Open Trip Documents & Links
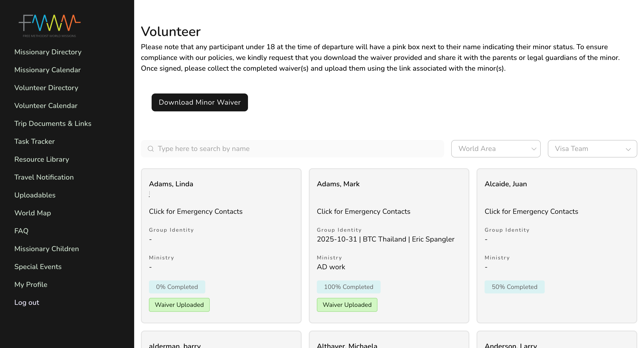The width and height of the screenshot is (644, 348). coord(53,123)
